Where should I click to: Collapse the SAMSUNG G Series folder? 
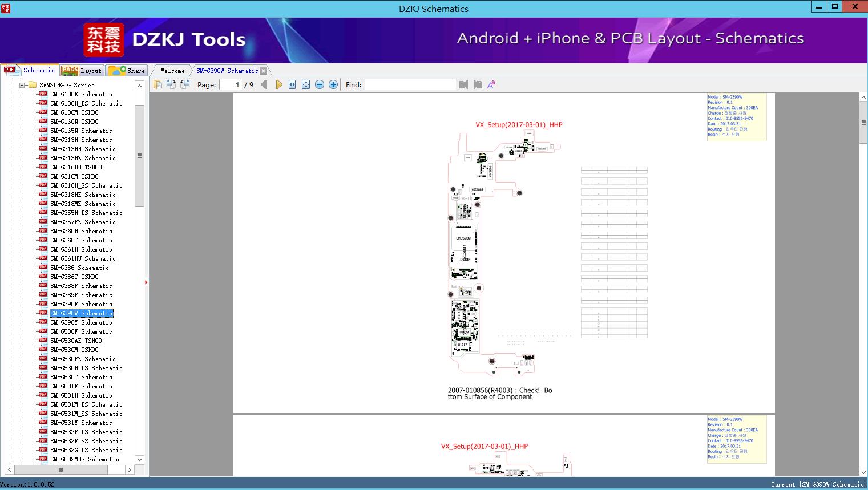22,85
